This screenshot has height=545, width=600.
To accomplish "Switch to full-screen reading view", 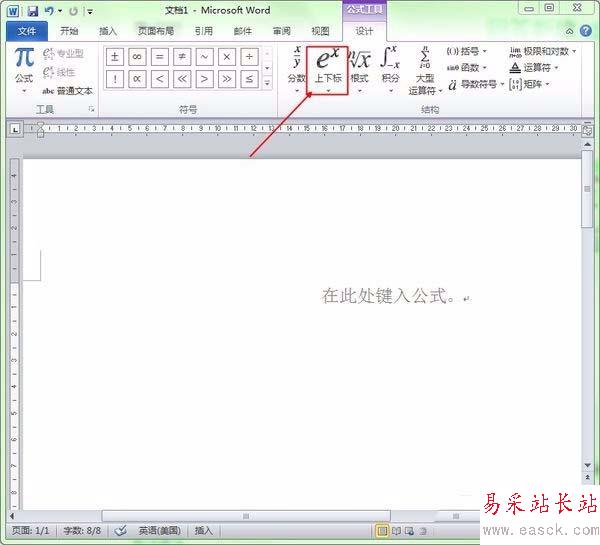I will tap(396, 531).
